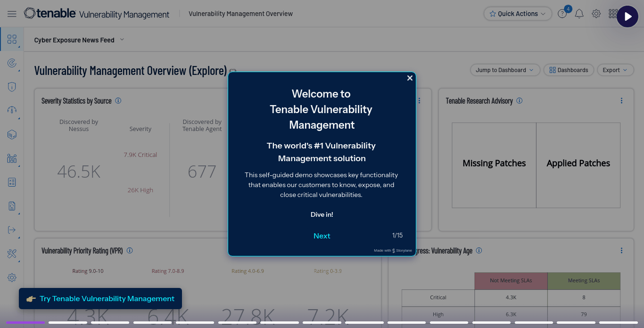Open the notifications bell
The height and width of the screenshot is (328, 644).
579,14
